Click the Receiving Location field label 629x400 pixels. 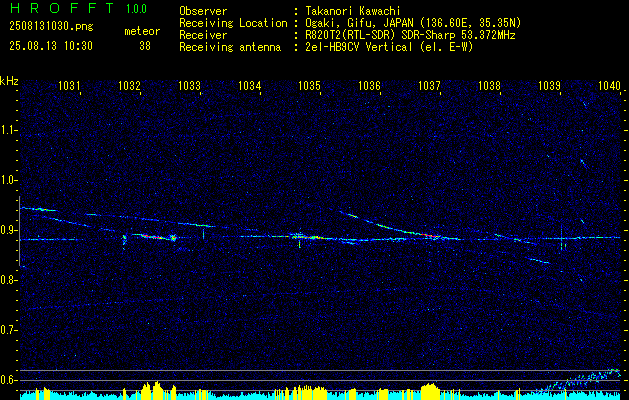233,23
